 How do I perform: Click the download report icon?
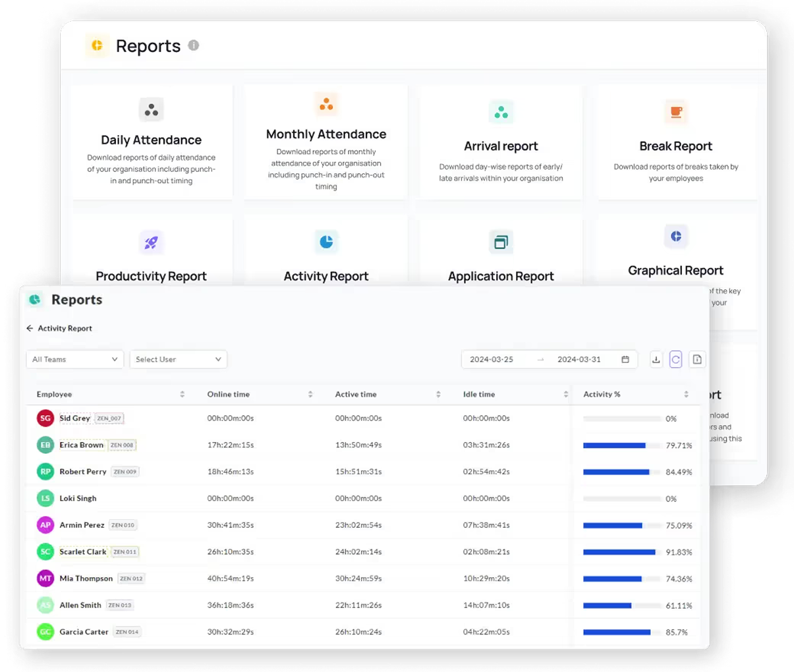pyautogui.click(x=656, y=359)
